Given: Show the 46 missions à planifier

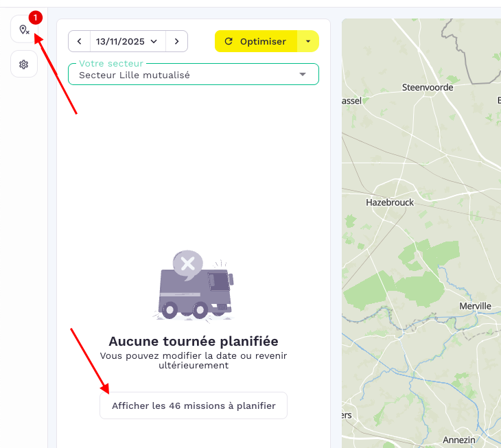Looking at the screenshot, I should click(194, 405).
